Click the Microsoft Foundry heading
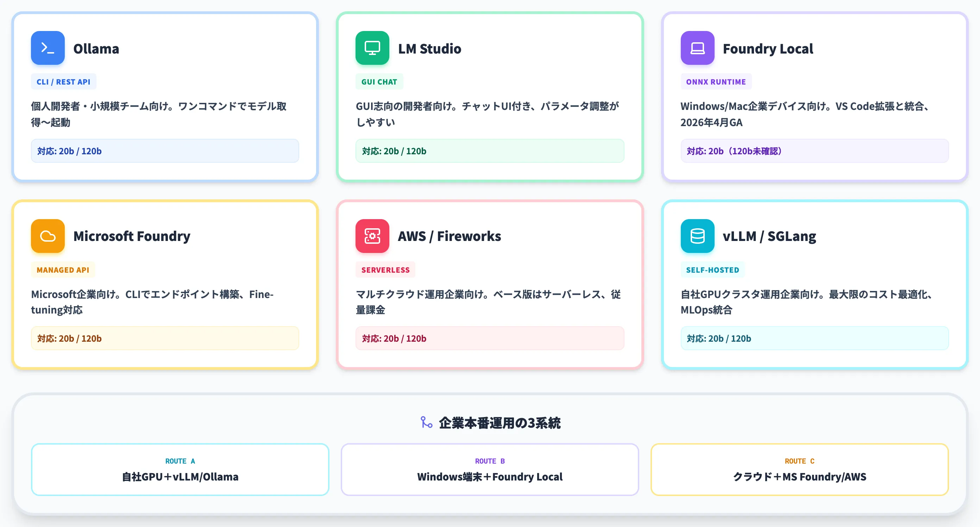The height and width of the screenshot is (527, 980). point(132,236)
